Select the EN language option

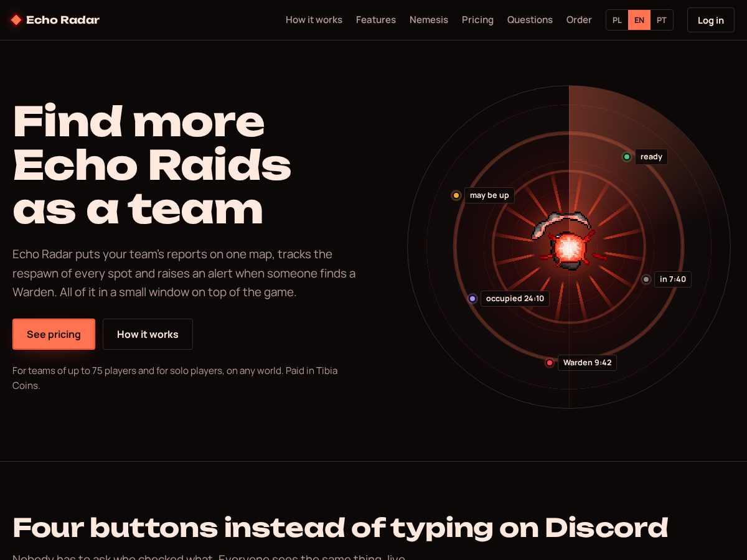coord(639,20)
